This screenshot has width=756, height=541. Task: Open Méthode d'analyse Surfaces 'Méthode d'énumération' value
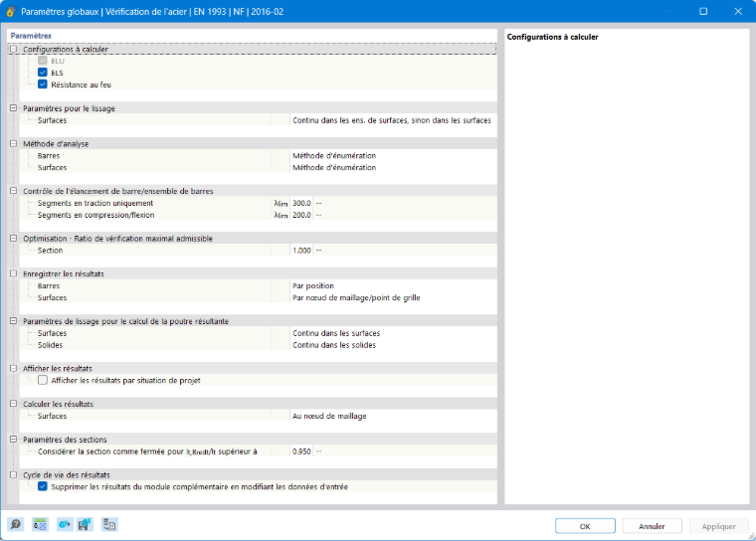393,167
